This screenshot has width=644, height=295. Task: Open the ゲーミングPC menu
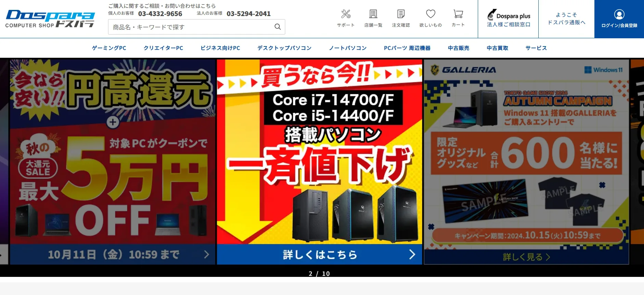(x=109, y=48)
